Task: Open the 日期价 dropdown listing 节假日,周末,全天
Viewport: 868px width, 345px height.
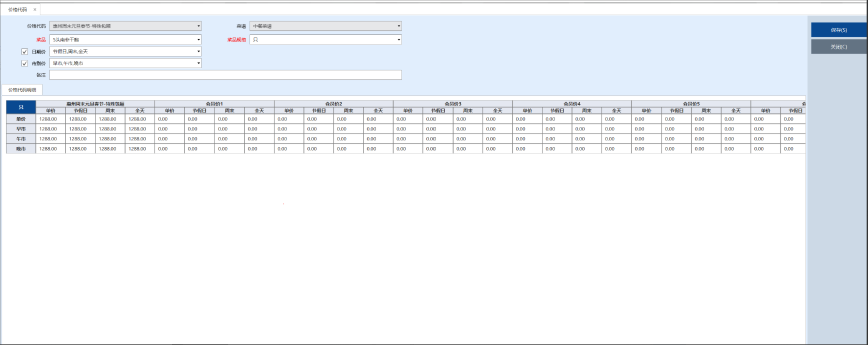Action: 198,52
